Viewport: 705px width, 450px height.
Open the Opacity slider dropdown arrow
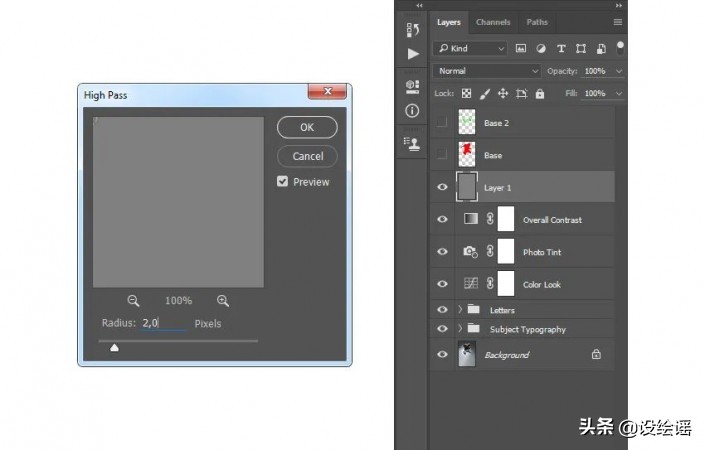(619, 71)
